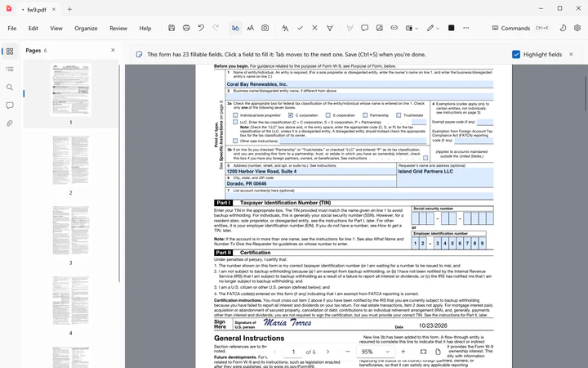The height and width of the screenshot is (368, 588).
Task: Check the S corporation box
Action: [x=328, y=115]
